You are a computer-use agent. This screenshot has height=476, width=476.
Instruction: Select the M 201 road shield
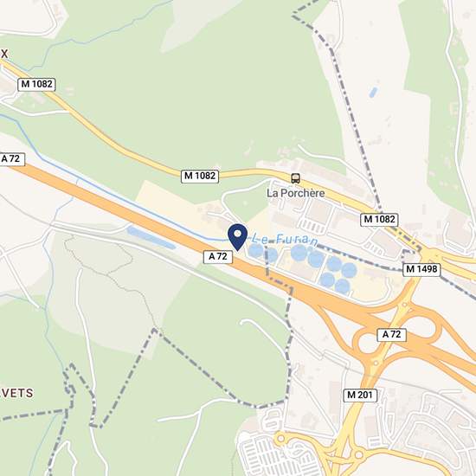click(360, 395)
